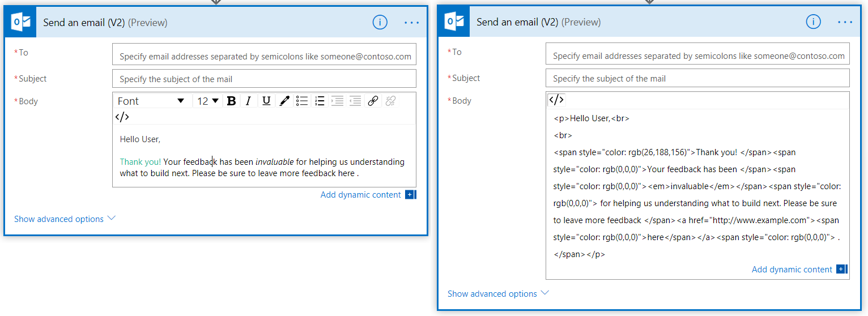Click the To field in left card

(264, 54)
